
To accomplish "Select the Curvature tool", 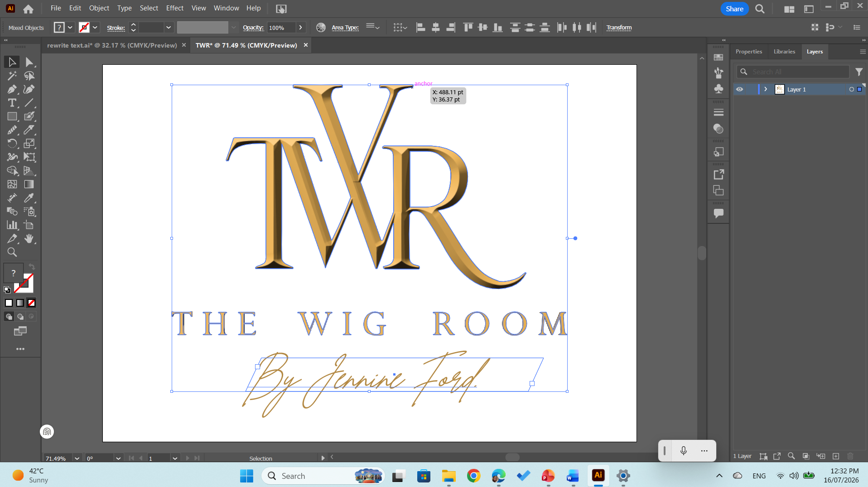I will click(x=29, y=89).
